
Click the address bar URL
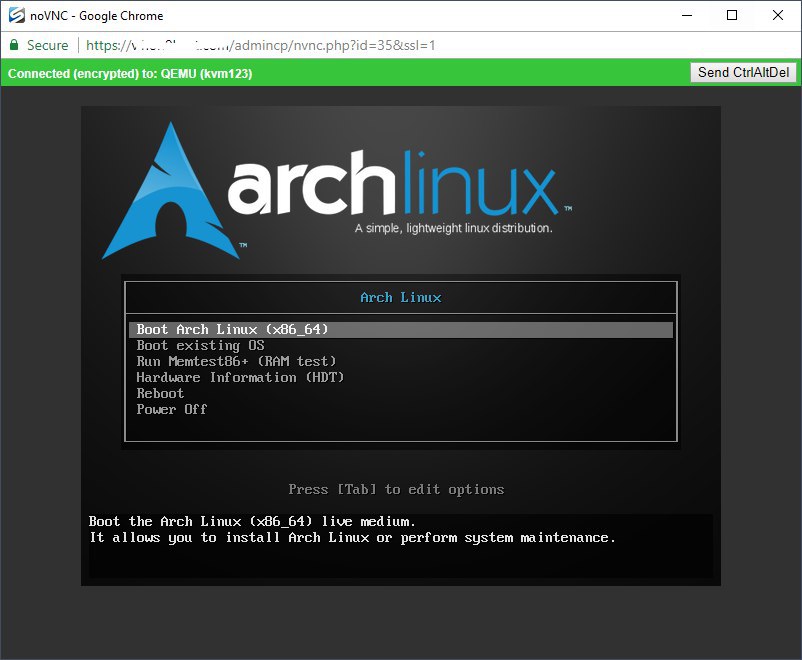point(260,45)
